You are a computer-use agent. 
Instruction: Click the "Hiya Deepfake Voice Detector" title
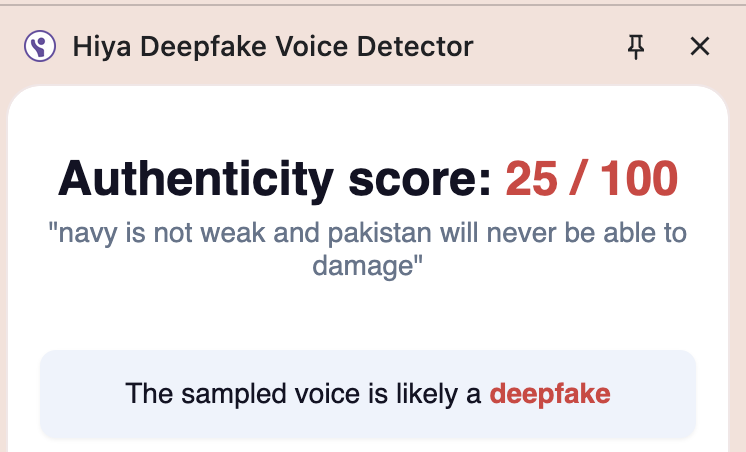[x=272, y=46]
